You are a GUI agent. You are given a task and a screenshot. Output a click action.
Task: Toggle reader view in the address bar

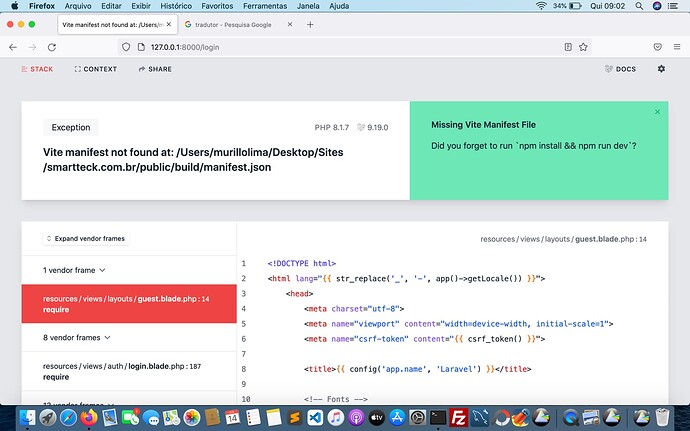[568, 47]
